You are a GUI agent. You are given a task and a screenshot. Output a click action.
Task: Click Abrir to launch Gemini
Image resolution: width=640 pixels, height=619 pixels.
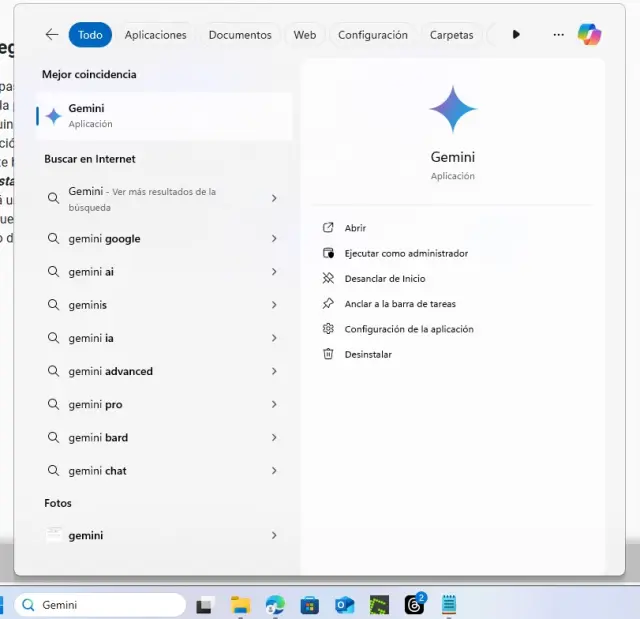355,228
